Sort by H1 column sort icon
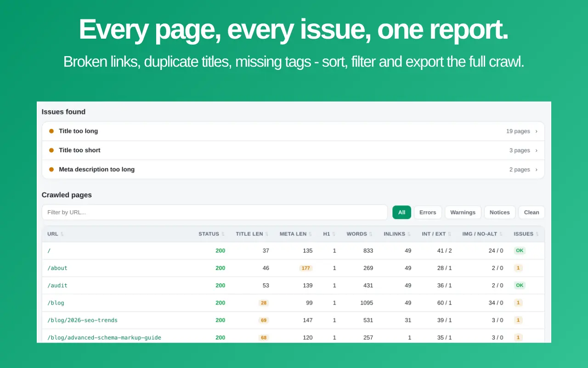This screenshot has width=588, height=368. (334, 234)
